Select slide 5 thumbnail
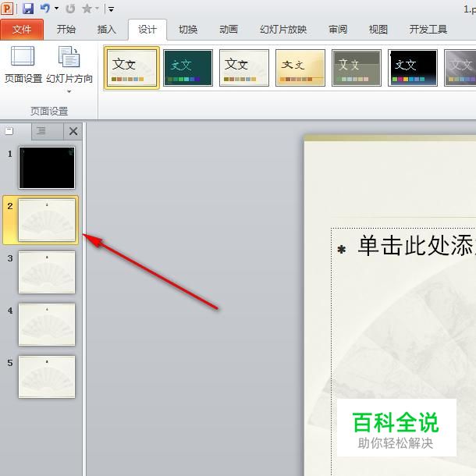 47,376
